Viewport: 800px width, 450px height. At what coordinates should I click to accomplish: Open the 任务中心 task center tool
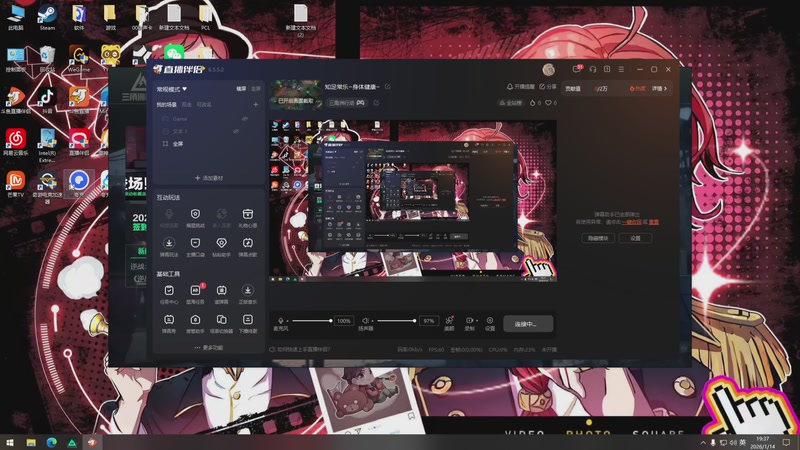pyautogui.click(x=169, y=294)
